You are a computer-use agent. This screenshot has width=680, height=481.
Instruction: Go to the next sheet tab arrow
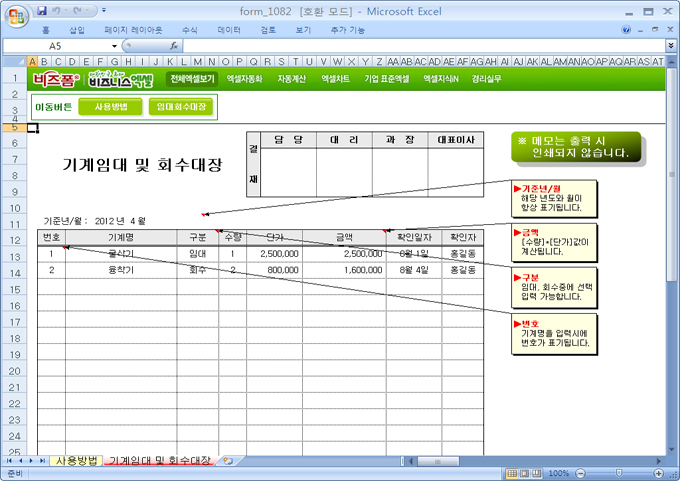coord(31,461)
